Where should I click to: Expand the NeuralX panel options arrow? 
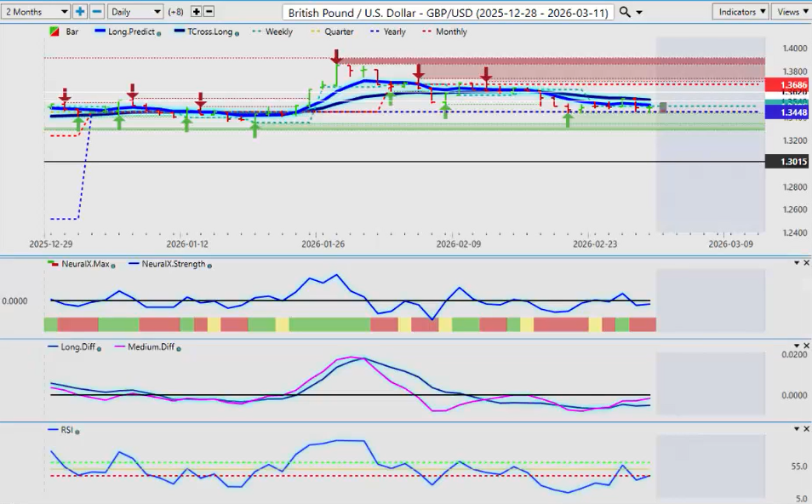tap(796, 263)
